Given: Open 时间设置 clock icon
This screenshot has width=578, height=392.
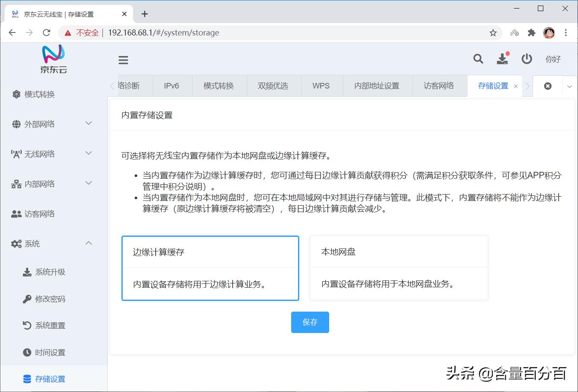Looking at the screenshot, I should point(48,352).
